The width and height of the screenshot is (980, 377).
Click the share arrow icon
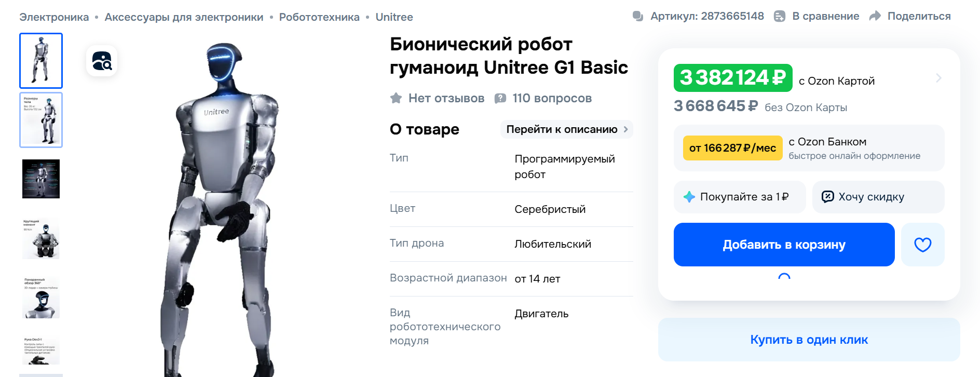point(875,16)
